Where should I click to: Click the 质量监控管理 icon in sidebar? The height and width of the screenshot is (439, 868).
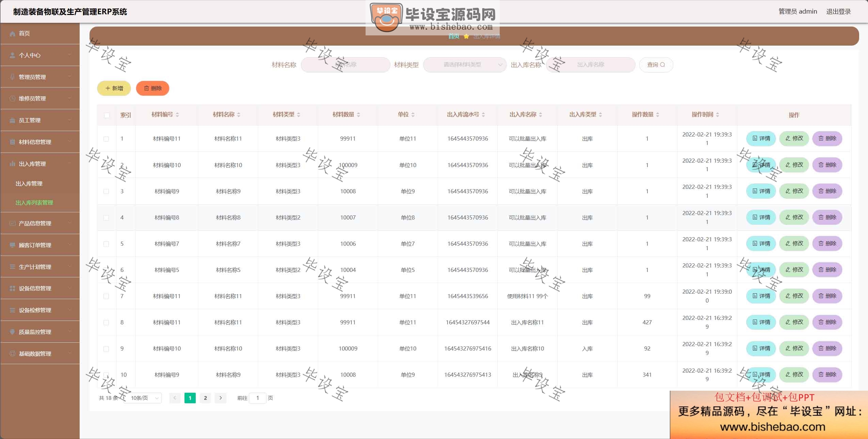pos(13,332)
